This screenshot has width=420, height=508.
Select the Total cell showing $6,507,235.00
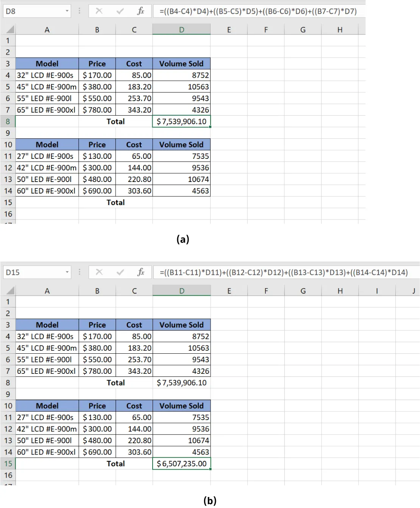181,463
